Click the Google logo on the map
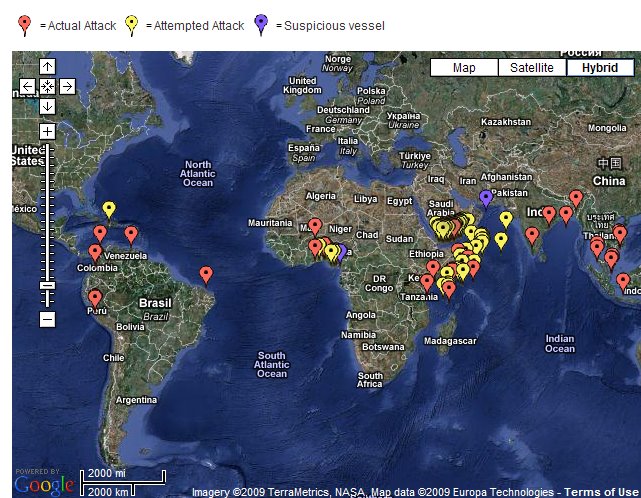This screenshot has width=641, height=498. click(x=44, y=484)
